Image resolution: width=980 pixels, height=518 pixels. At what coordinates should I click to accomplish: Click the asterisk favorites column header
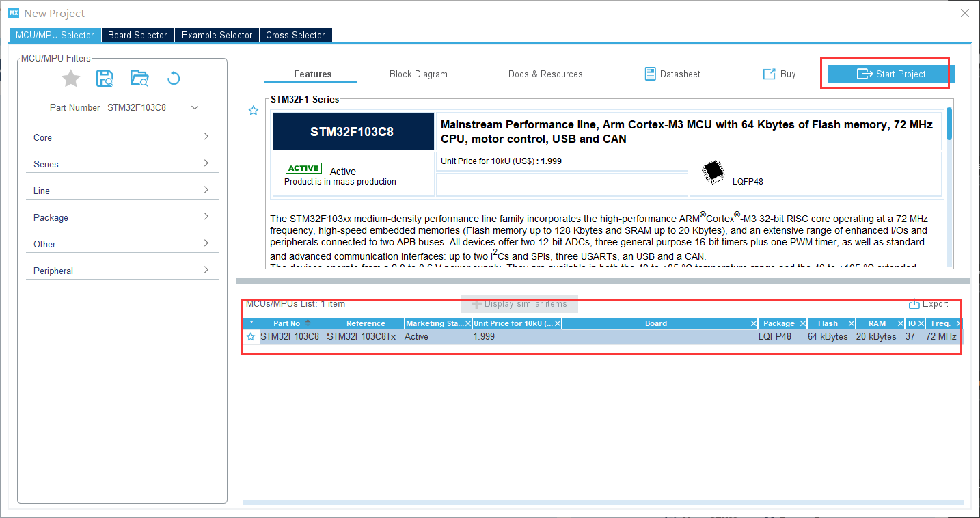coord(251,324)
